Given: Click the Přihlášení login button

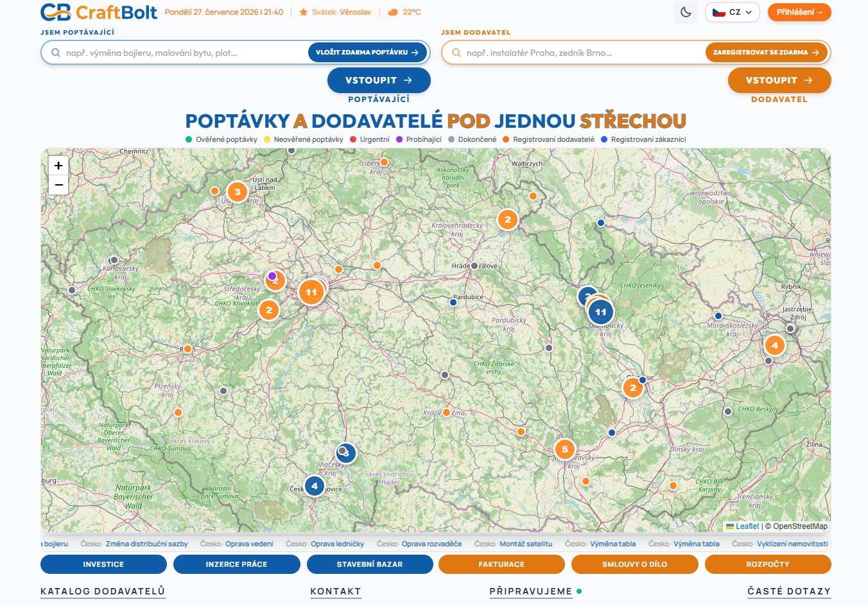Looking at the screenshot, I should (x=799, y=12).
